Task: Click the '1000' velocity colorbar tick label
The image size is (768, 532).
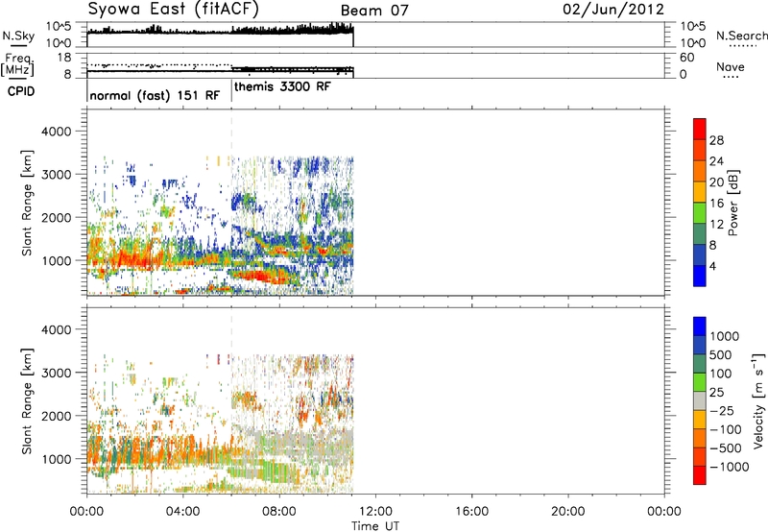Action: pyautogui.click(x=725, y=336)
